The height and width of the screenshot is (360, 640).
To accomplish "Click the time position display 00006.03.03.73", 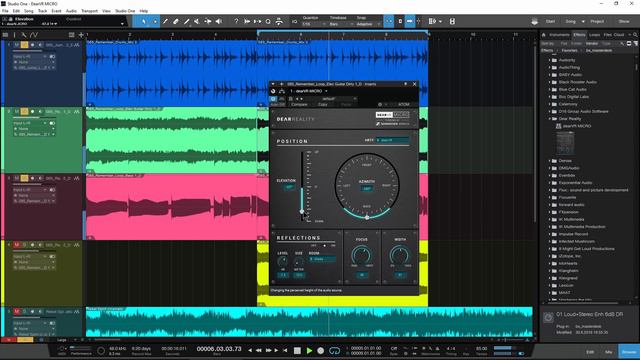I will [219, 349].
